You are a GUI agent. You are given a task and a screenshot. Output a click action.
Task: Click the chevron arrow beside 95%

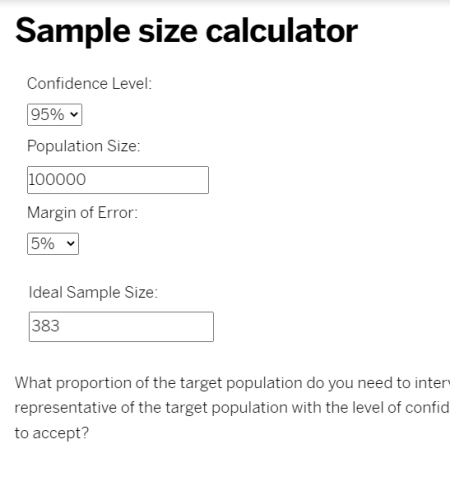click(x=74, y=115)
